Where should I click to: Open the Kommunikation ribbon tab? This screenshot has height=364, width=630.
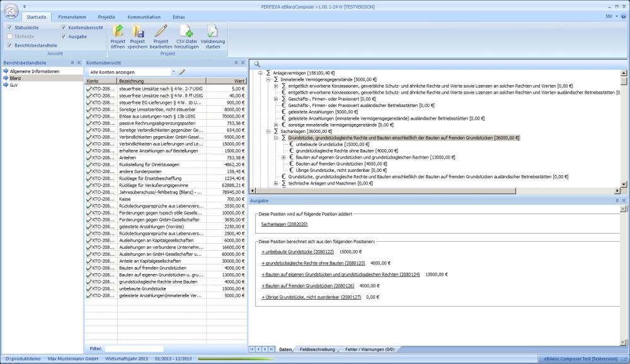pyautogui.click(x=144, y=17)
